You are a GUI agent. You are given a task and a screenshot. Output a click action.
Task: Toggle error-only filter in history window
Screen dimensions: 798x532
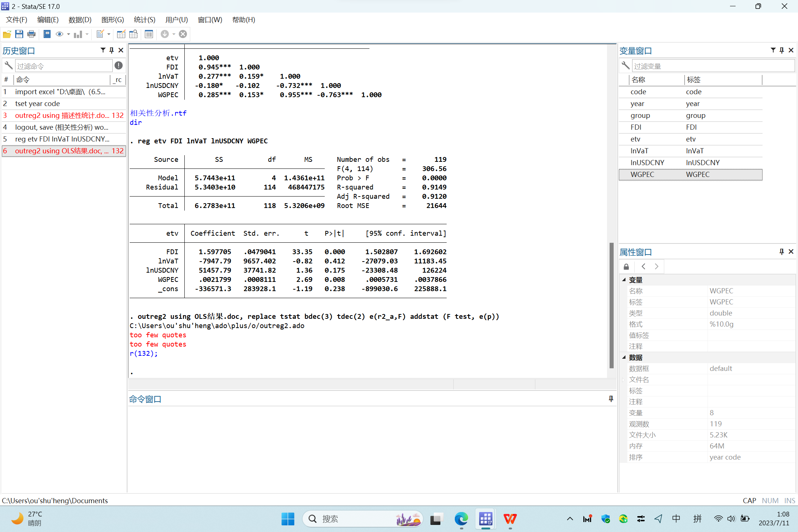119,66
